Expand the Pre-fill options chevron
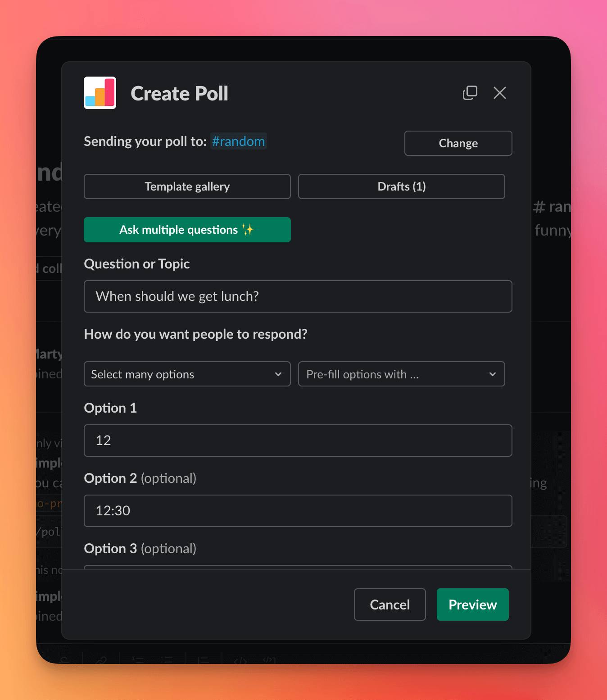The height and width of the screenshot is (700, 607). 493,374
